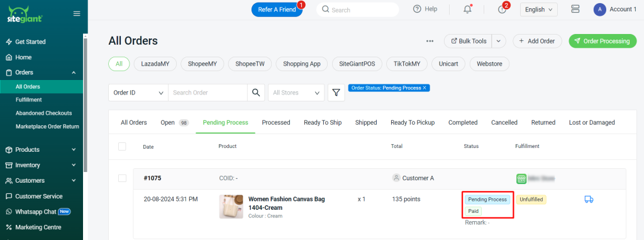Collapse the sidebar with the hamburger icon
644x240 pixels.
[77, 14]
